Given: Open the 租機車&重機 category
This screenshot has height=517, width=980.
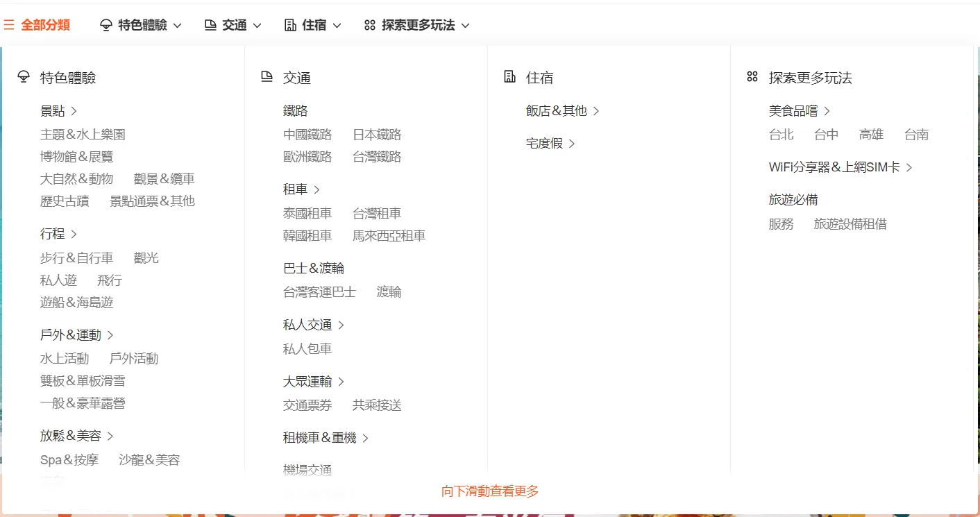Looking at the screenshot, I should pos(326,438).
